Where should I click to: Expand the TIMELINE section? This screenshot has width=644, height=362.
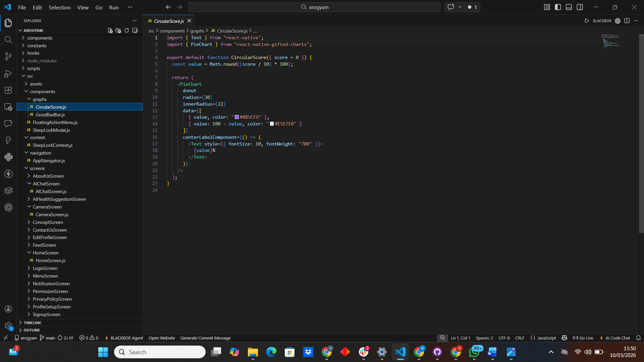33,322
